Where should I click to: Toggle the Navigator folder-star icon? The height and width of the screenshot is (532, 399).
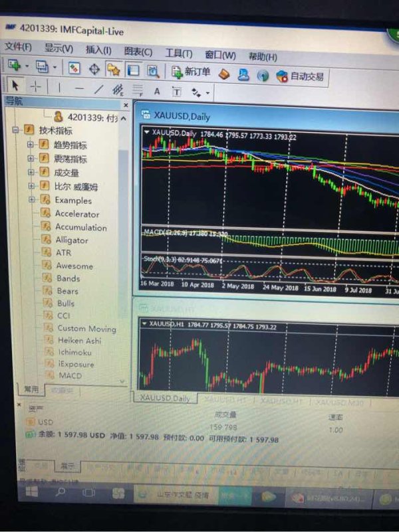coord(114,70)
